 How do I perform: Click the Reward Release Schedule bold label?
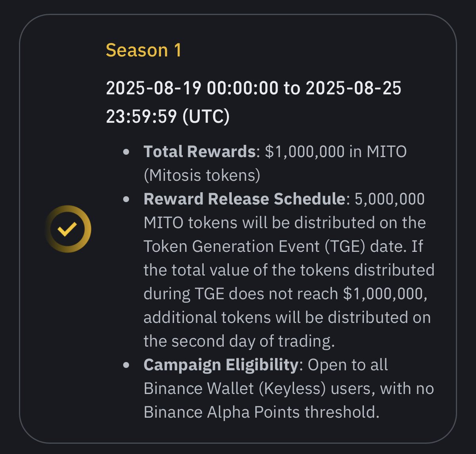click(244, 199)
